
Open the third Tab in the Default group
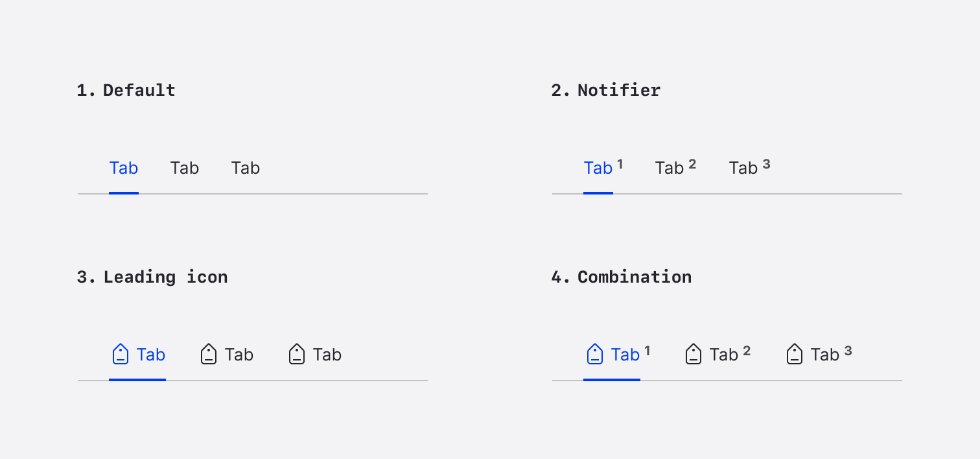[246, 168]
